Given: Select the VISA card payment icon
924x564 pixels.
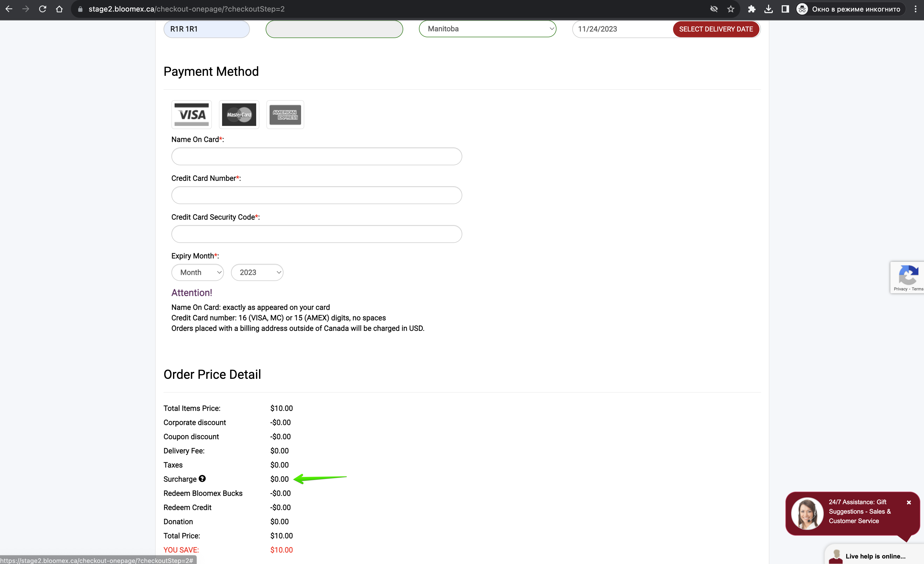Looking at the screenshot, I should point(191,115).
